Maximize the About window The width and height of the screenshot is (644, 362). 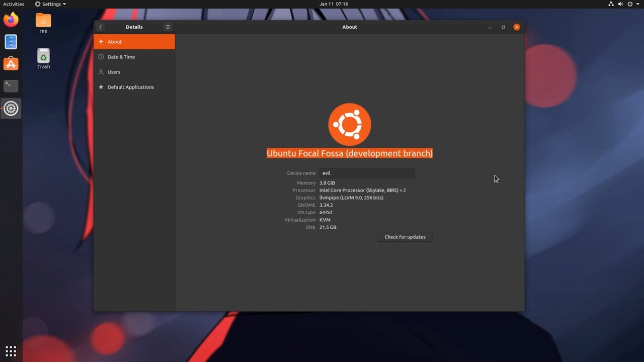click(503, 27)
